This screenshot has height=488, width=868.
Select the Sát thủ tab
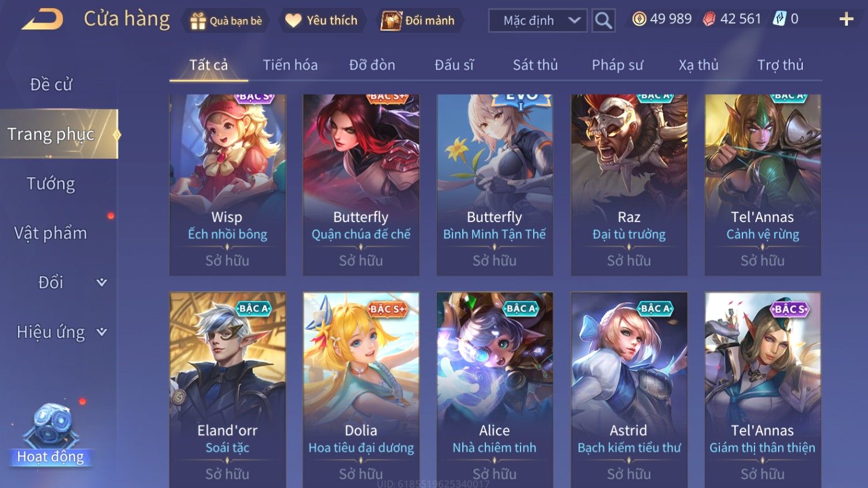[x=535, y=65]
